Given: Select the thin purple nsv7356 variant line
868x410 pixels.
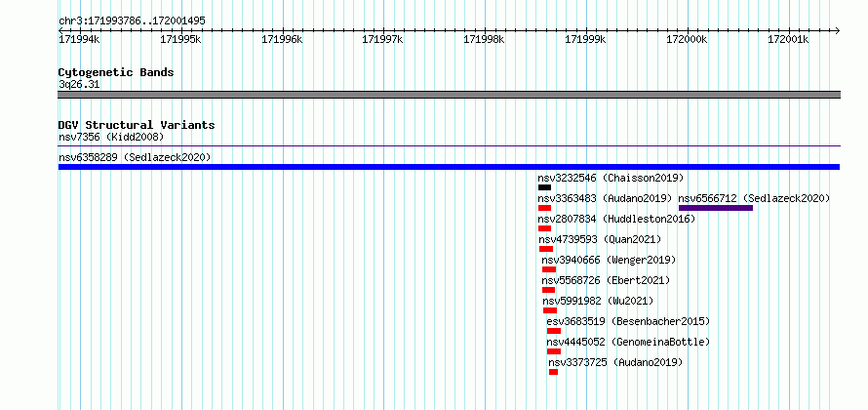Looking at the screenshot, I should (x=449, y=146).
